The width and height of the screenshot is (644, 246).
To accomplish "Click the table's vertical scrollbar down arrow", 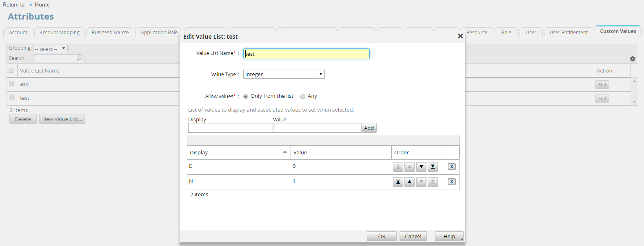I will point(634,102).
